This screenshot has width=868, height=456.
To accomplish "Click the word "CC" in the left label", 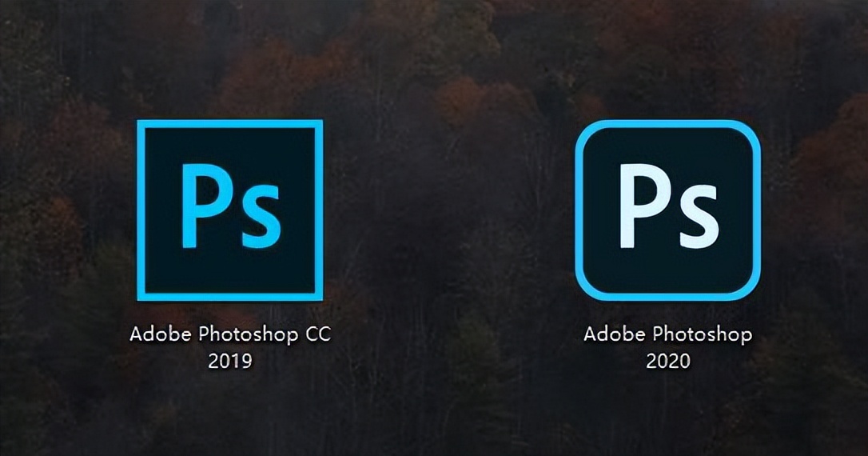I will (x=318, y=334).
